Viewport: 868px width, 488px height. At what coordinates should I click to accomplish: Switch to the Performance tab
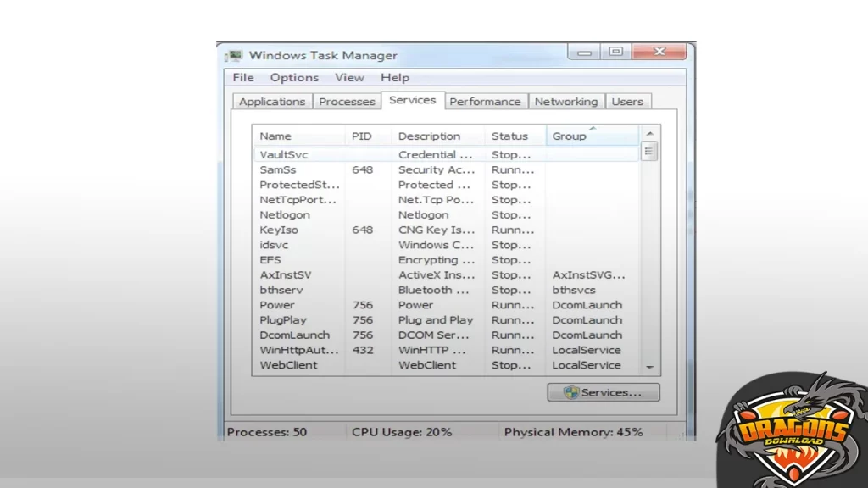pyautogui.click(x=485, y=102)
